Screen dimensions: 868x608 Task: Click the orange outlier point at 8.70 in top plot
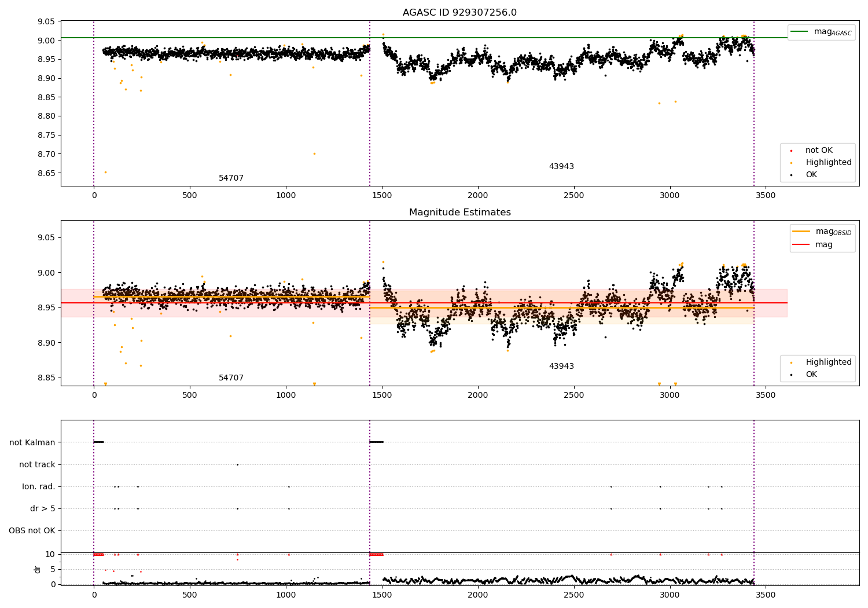(314, 153)
